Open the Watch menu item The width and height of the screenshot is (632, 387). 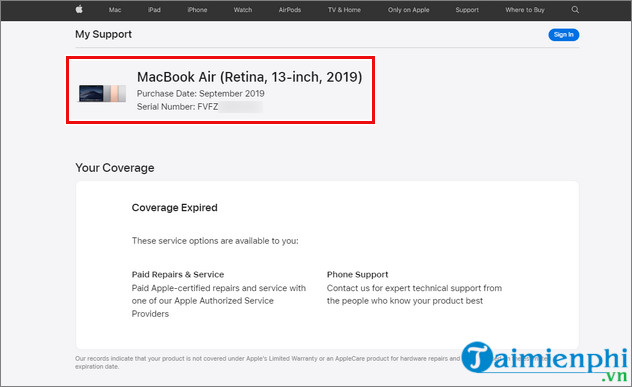click(x=243, y=10)
